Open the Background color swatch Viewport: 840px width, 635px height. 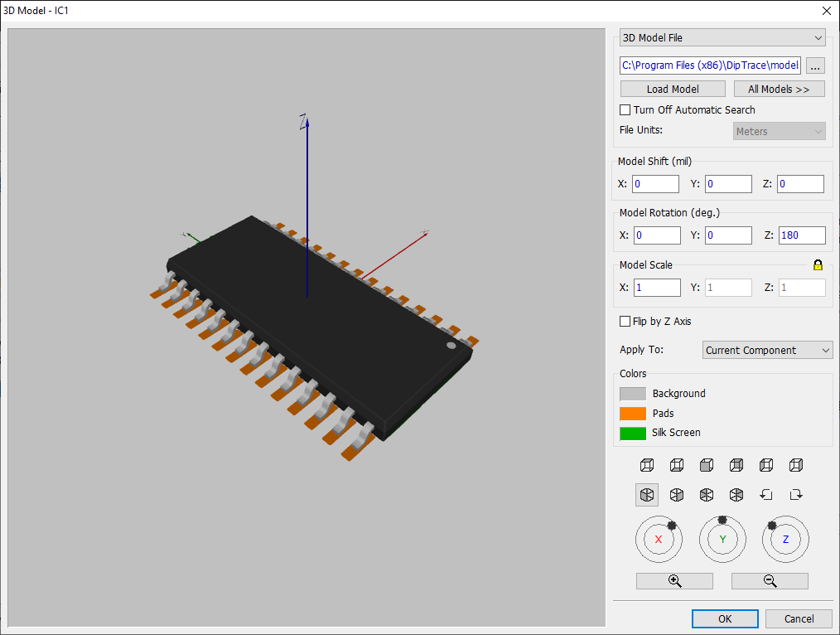point(633,394)
